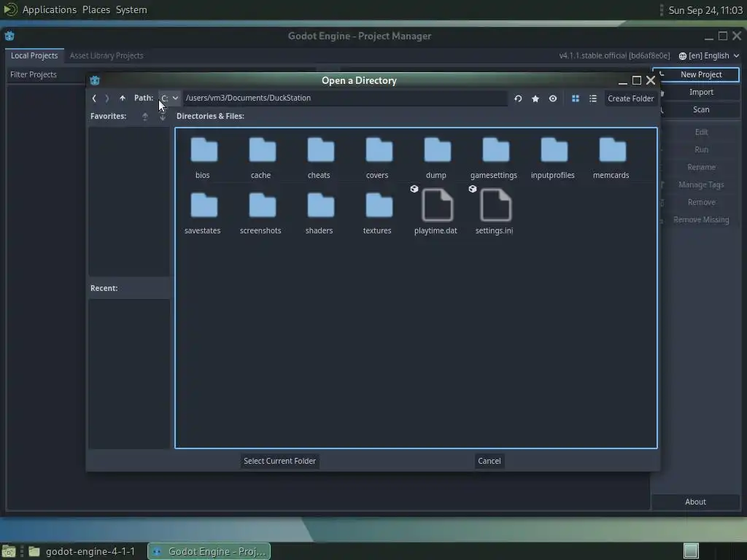Click Godot icon in dialog title bar
Screen dimensions: 747x560
coord(95,80)
